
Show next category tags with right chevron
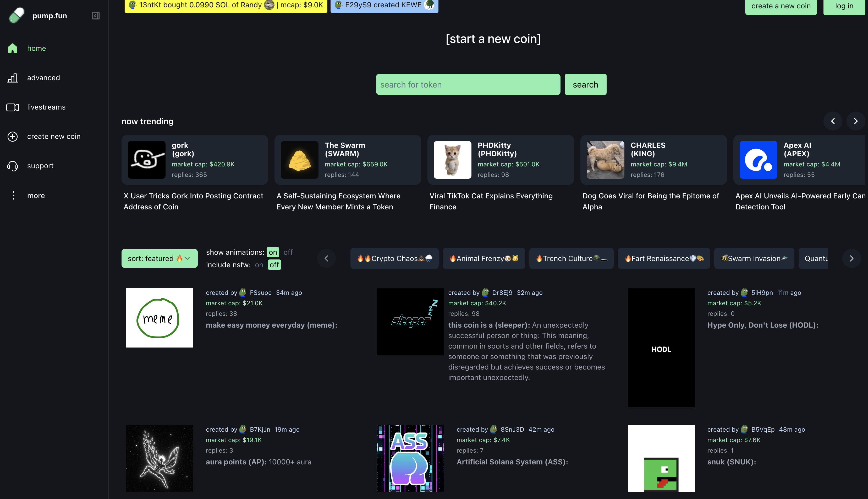pos(851,258)
